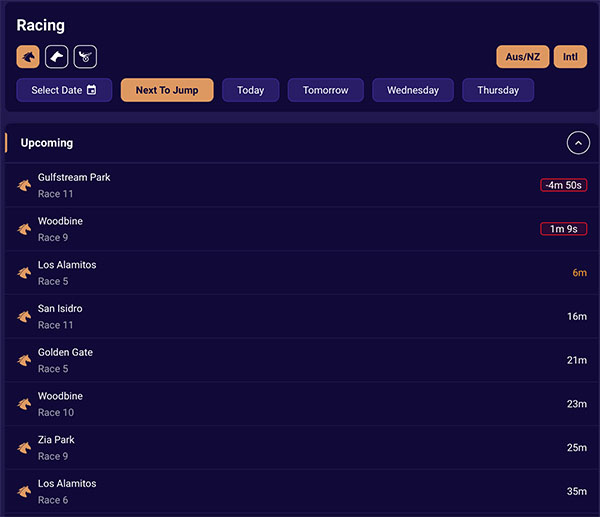Open Woodbine Race 10

[x=302, y=404]
